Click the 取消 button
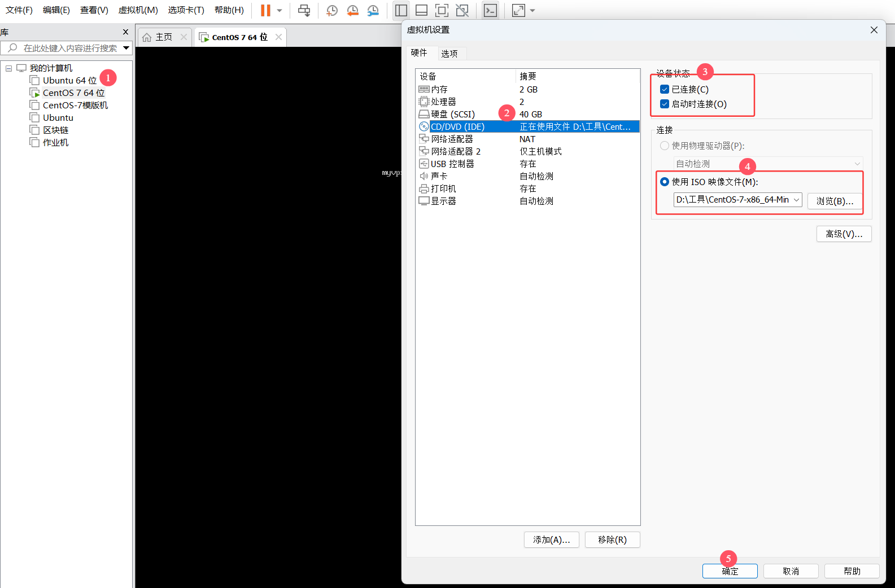Image resolution: width=895 pixels, height=588 pixels. (x=791, y=571)
